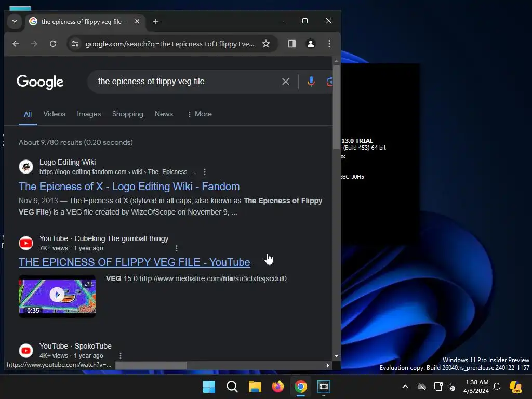The image size is (532, 399).
Task: Click the cloud sync tray icon
Action: click(422, 387)
